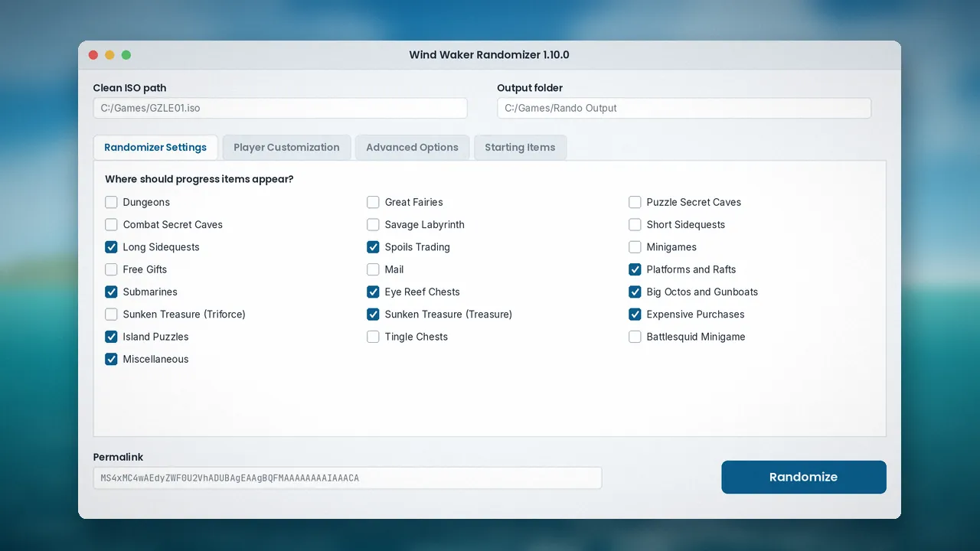Disable Big Octos and Gunboats

635,292
